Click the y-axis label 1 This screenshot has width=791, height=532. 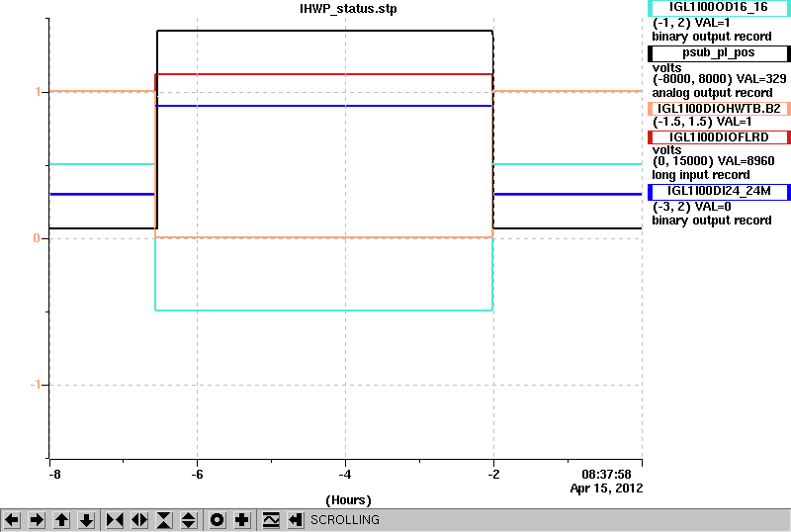click(x=38, y=92)
